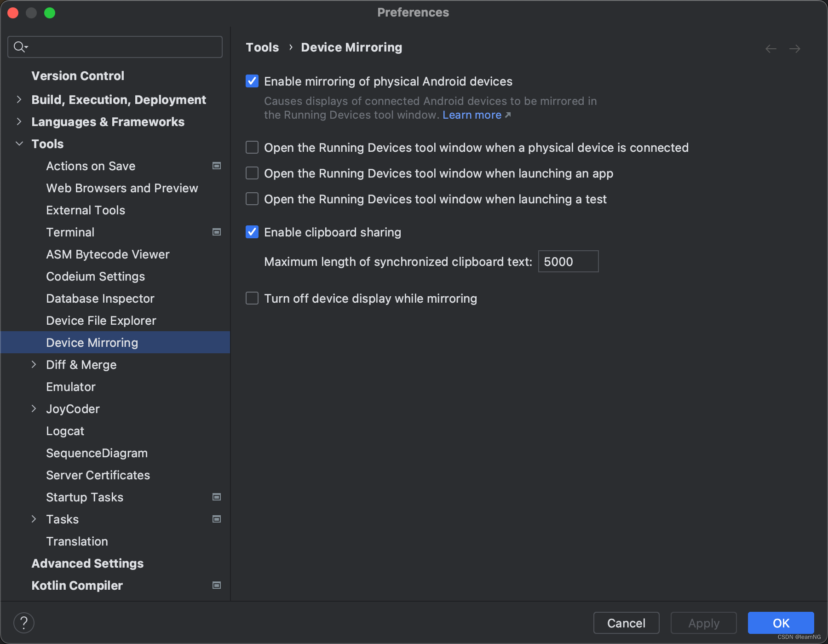Click project-level icon beside Actions on Save
This screenshot has width=828, height=644.
[217, 166]
